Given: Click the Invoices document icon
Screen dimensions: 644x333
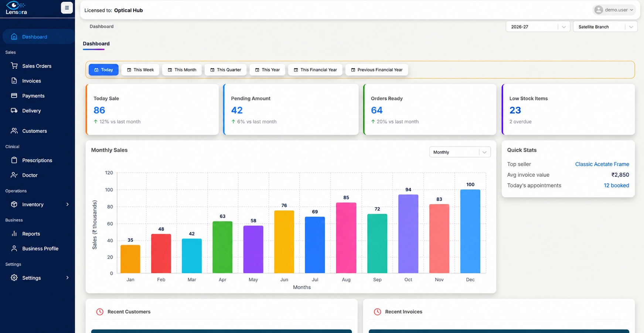Looking at the screenshot, I should tap(14, 81).
